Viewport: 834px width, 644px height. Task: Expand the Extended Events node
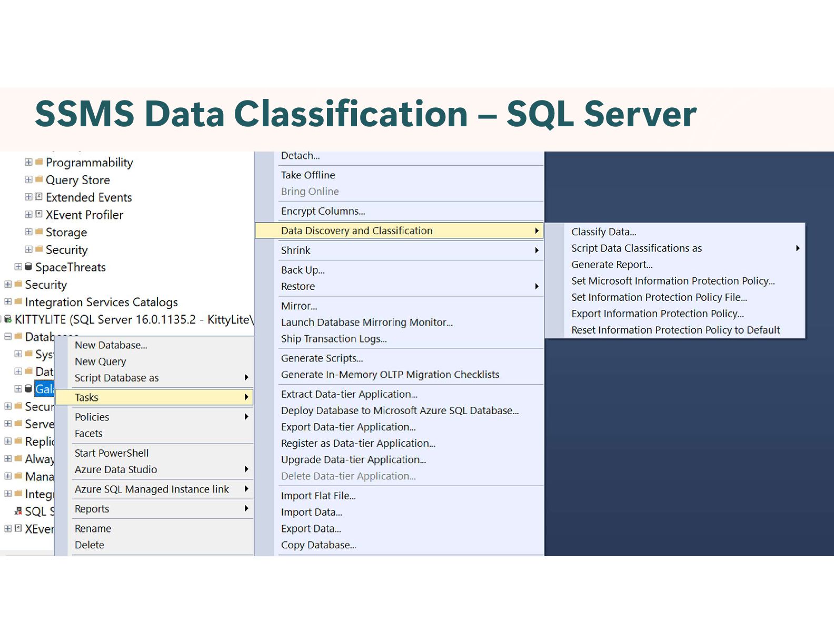point(28,197)
